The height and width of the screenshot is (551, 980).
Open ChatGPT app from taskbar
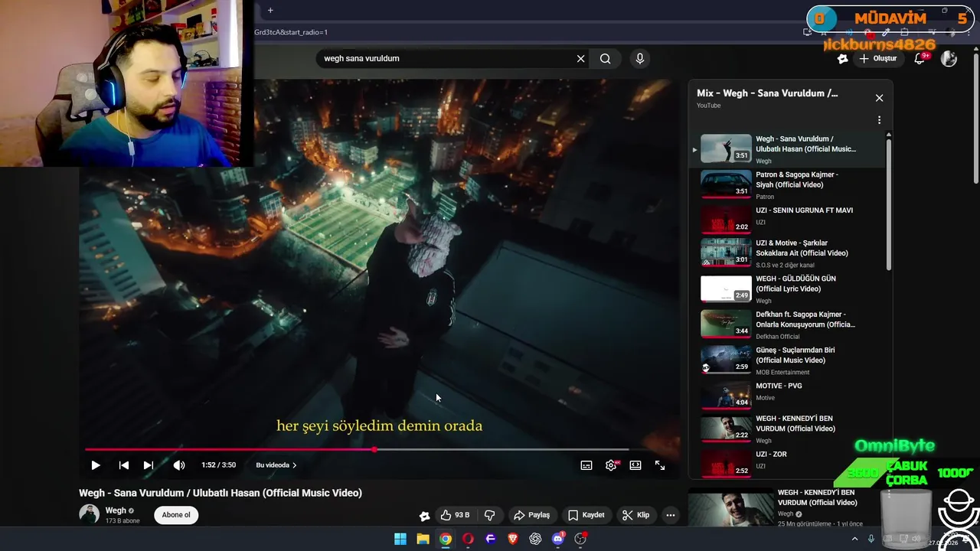(535, 539)
